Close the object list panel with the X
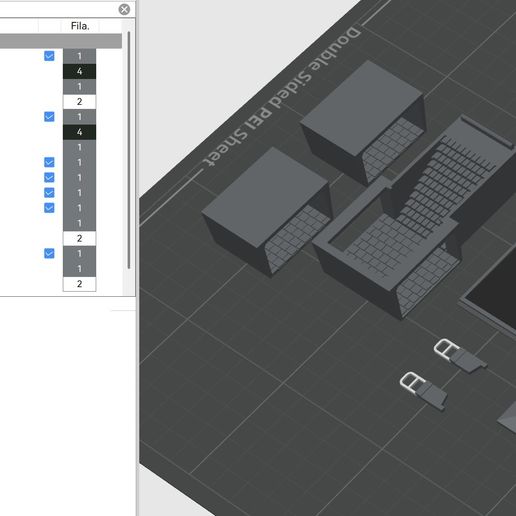Image resolution: width=516 pixels, height=516 pixels. tap(124, 9)
